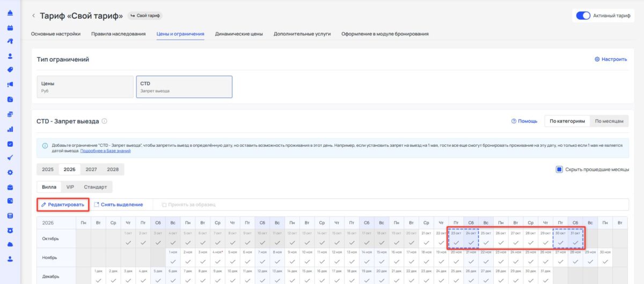This screenshot has height=284, width=644.
Task: Click the info icon in the blue hint banner
Action: pyautogui.click(x=45, y=145)
